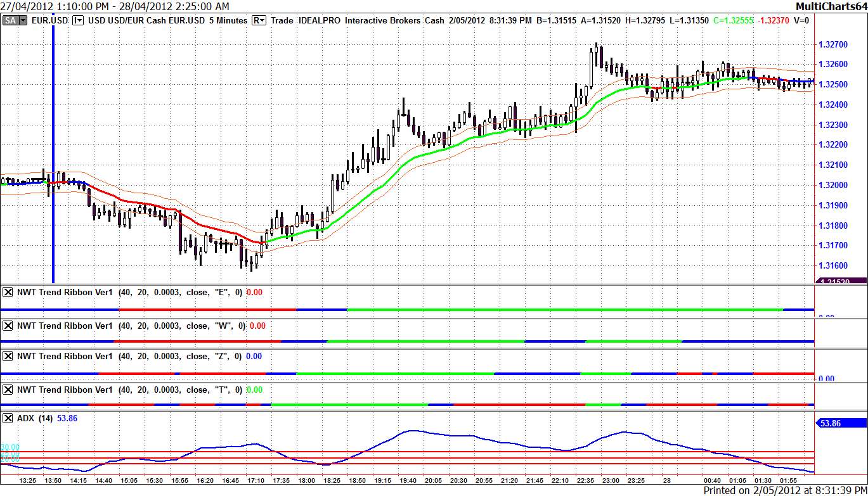
Task: Select the NWT Trend Ribbon "W" study label
Action: tap(131, 326)
